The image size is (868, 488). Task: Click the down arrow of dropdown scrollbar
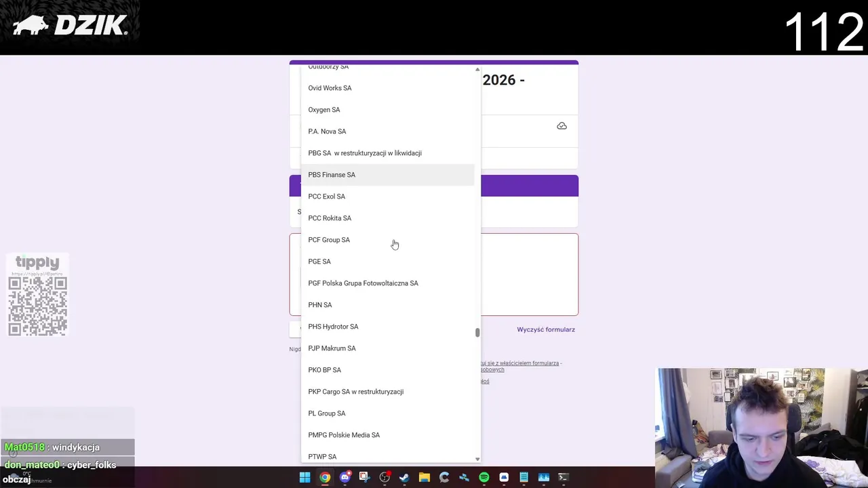(x=477, y=459)
